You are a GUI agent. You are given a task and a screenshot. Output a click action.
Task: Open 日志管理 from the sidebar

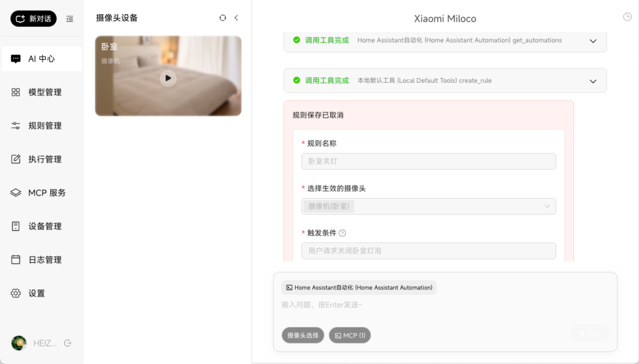pos(41,259)
